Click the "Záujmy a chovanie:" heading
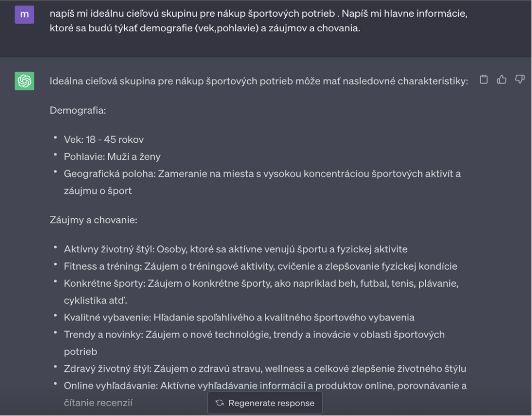Viewport: 532px width, 416px height. coord(93,220)
